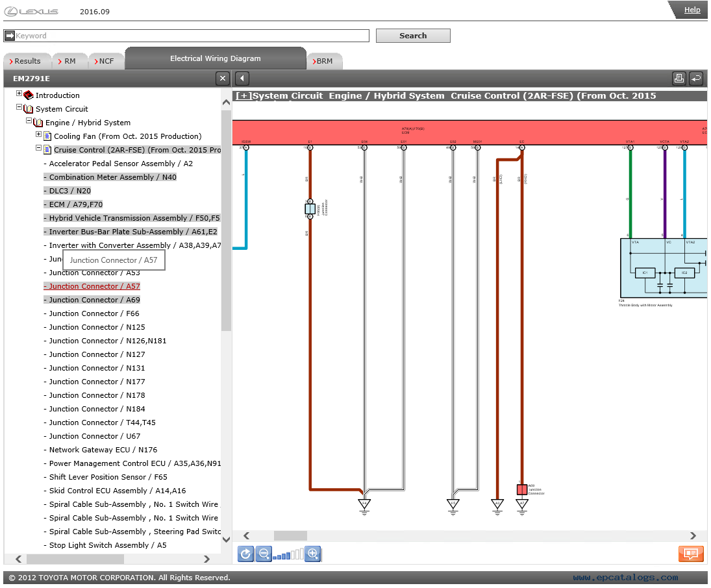Click the tree panel scroll left arrow
The height and width of the screenshot is (588, 711).
pyautogui.click(x=18, y=559)
